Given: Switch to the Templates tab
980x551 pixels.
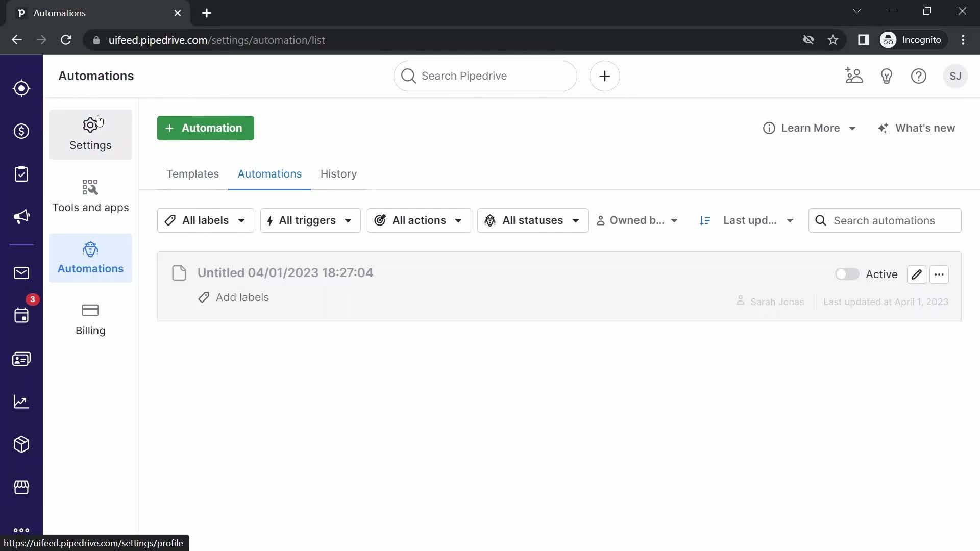Looking at the screenshot, I should (x=192, y=174).
